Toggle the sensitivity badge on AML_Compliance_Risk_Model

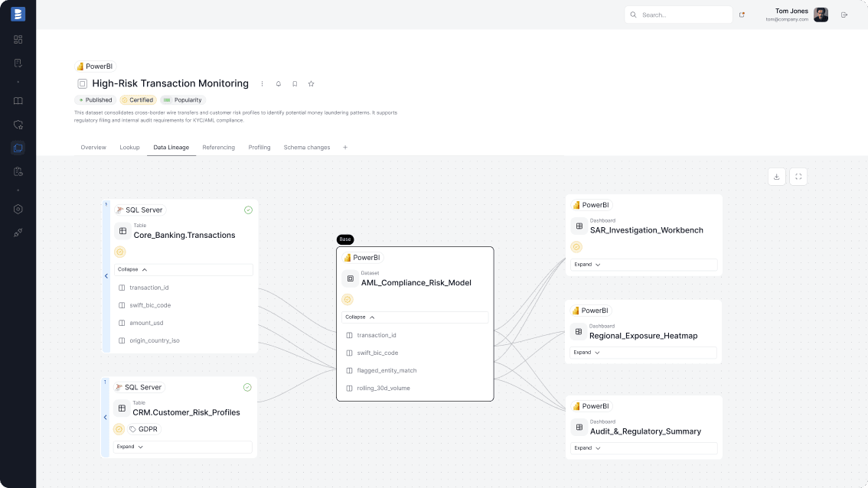coord(348,300)
